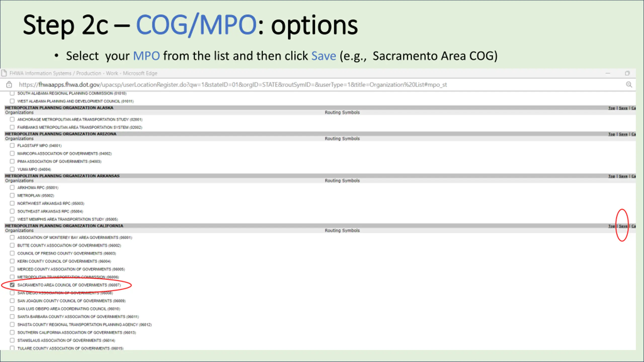Click Top link in California section header
This screenshot has height=362, width=644.
click(x=612, y=226)
